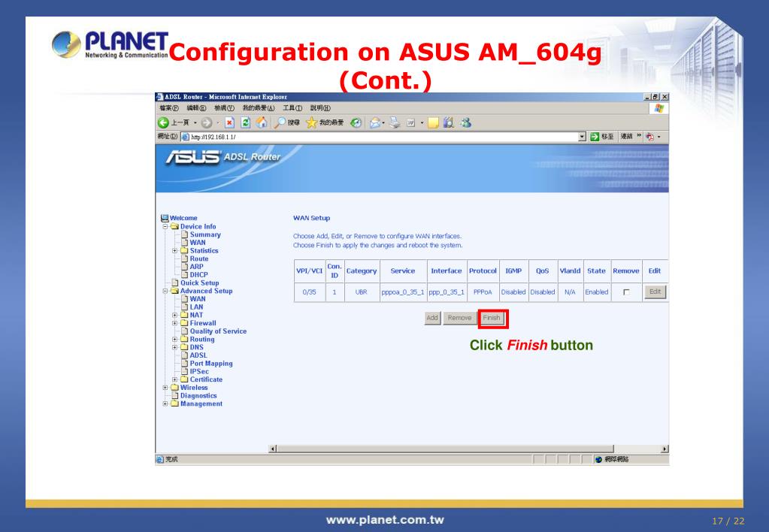Click the Finish button
Screen dimensions: 769x532
pyautogui.click(x=492, y=318)
